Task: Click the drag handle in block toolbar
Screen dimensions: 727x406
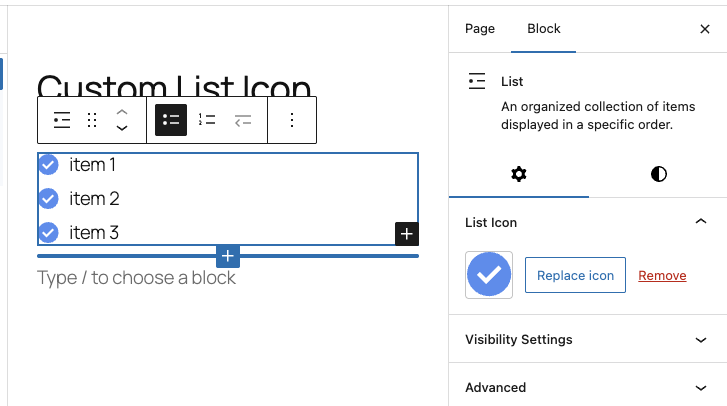Action: pyautogui.click(x=92, y=120)
